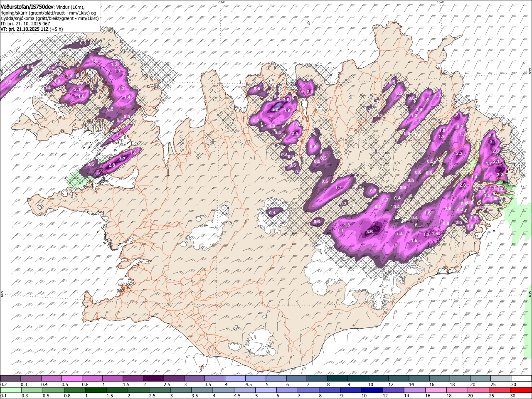The height and width of the screenshot is (399, 532).
Task: Click the 64N latitude label on the right edge
Action: pos(530,293)
